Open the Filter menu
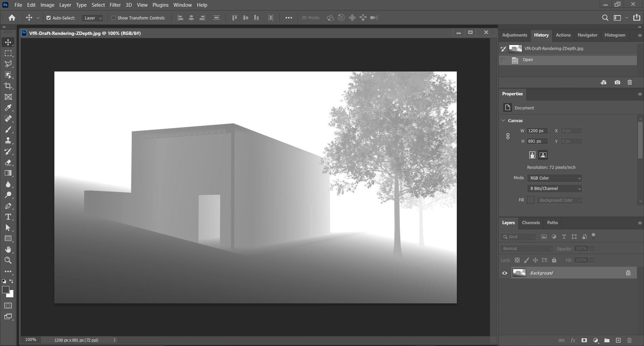 (x=115, y=5)
